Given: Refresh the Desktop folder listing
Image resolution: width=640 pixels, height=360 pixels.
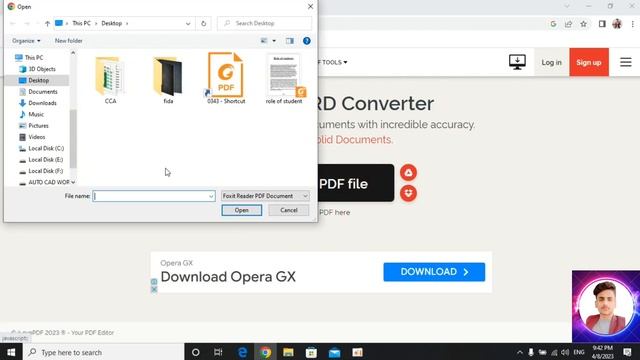Looking at the screenshot, I should point(203,24).
